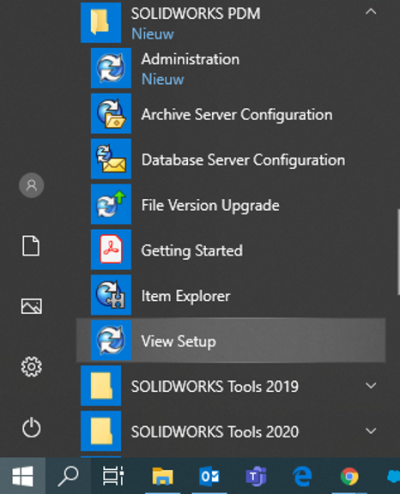The height and width of the screenshot is (494, 400).
Task: Open Microsoft Teams from taskbar
Action: tap(256, 476)
